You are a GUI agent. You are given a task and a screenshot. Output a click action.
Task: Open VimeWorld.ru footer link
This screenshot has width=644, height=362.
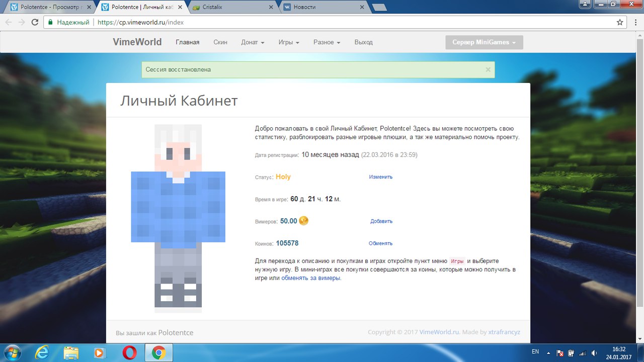click(439, 332)
